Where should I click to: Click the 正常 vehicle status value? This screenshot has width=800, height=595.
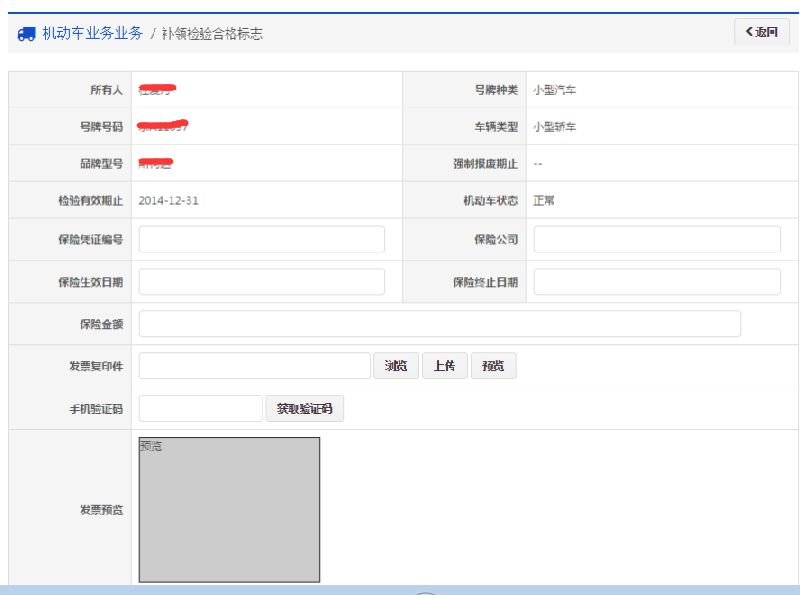point(544,200)
